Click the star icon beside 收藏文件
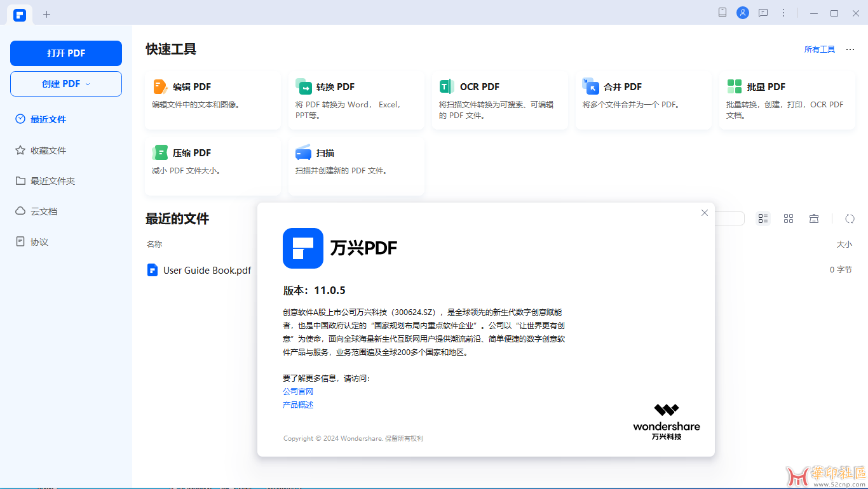 click(20, 150)
